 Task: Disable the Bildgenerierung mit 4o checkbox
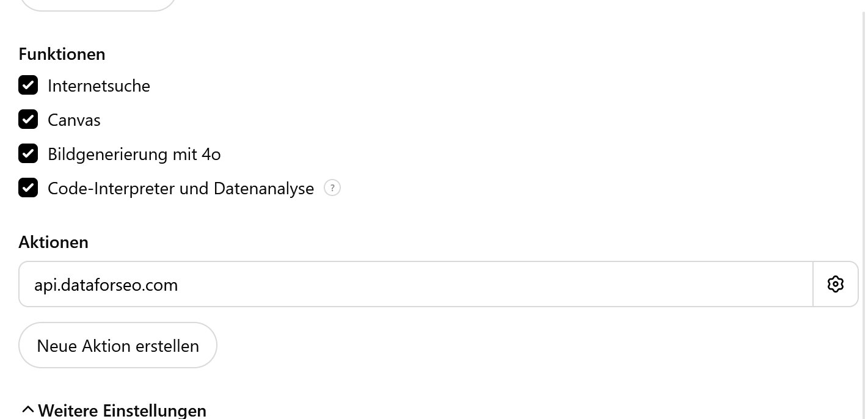(x=28, y=153)
